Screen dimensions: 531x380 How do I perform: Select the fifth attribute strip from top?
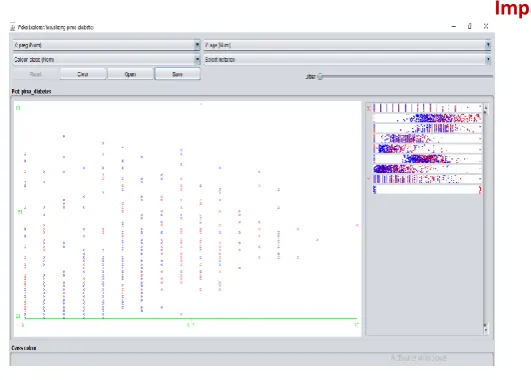click(427, 149)
